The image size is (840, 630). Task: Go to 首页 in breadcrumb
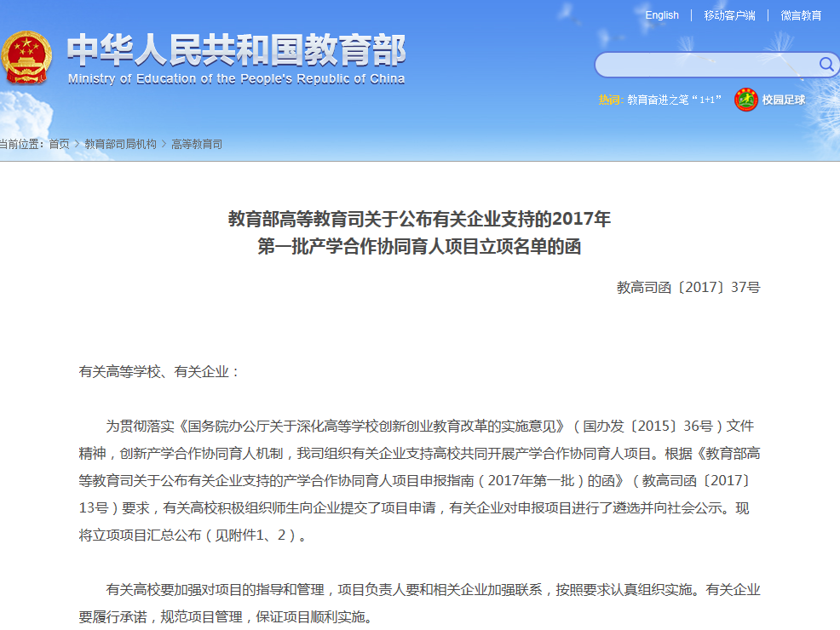59,144
